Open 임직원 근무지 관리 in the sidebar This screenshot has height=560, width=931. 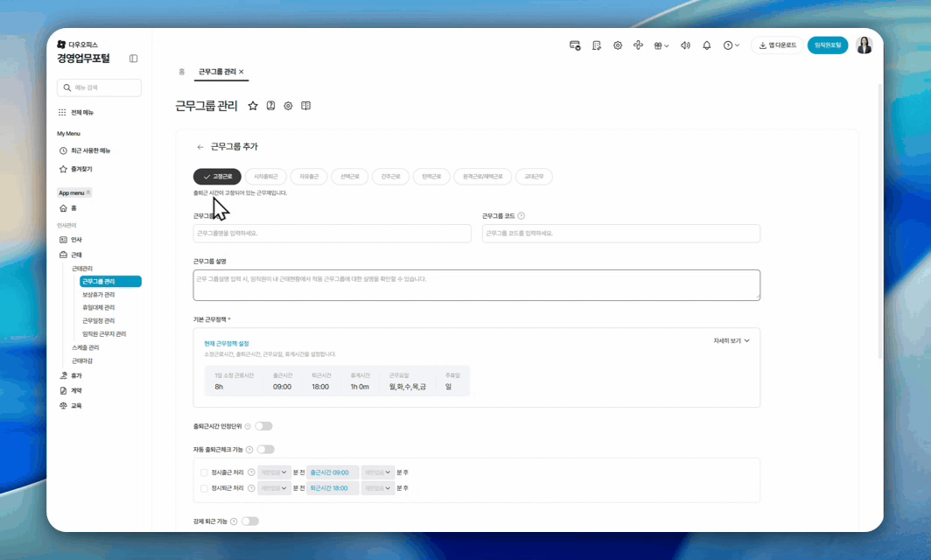point(104,333)
